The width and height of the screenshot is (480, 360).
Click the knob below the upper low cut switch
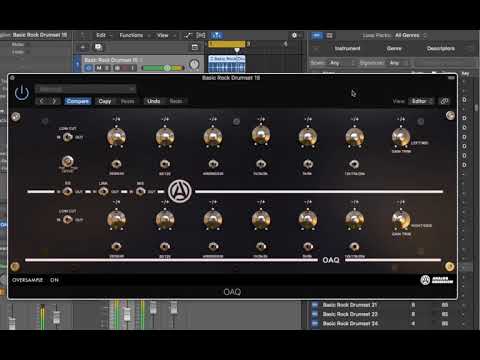coord(68,162)
